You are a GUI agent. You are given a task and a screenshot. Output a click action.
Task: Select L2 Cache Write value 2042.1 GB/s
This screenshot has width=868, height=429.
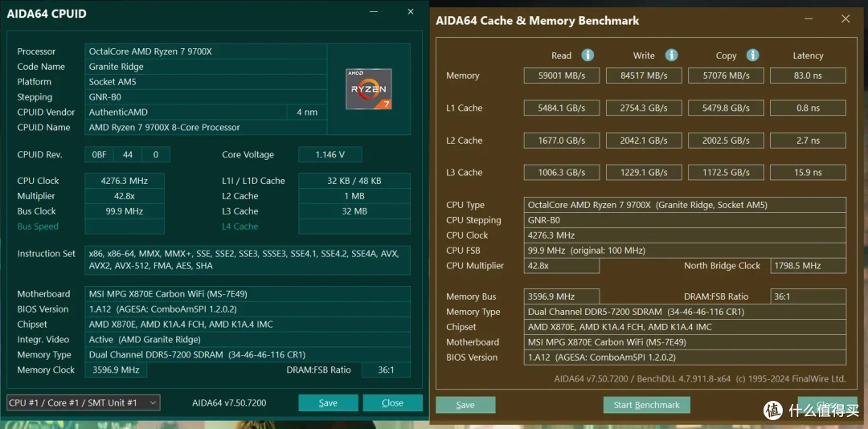point(644,140)
